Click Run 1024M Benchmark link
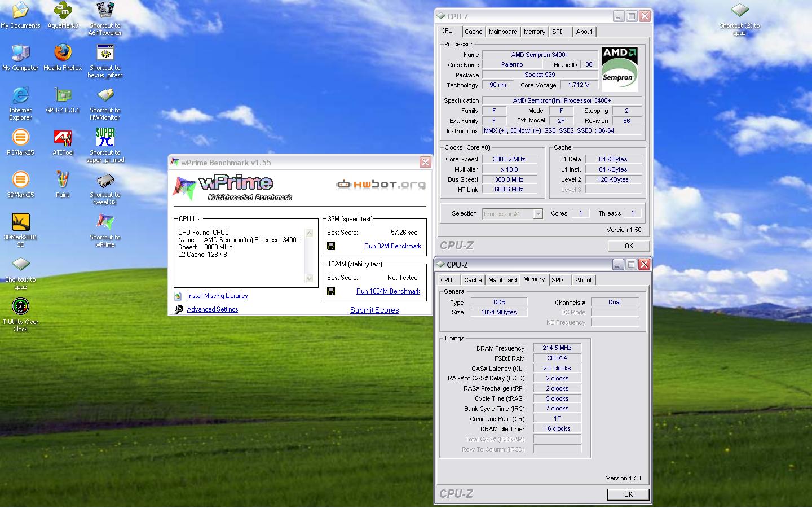This screenshot has height=508, width=812. tap(388, 291)
